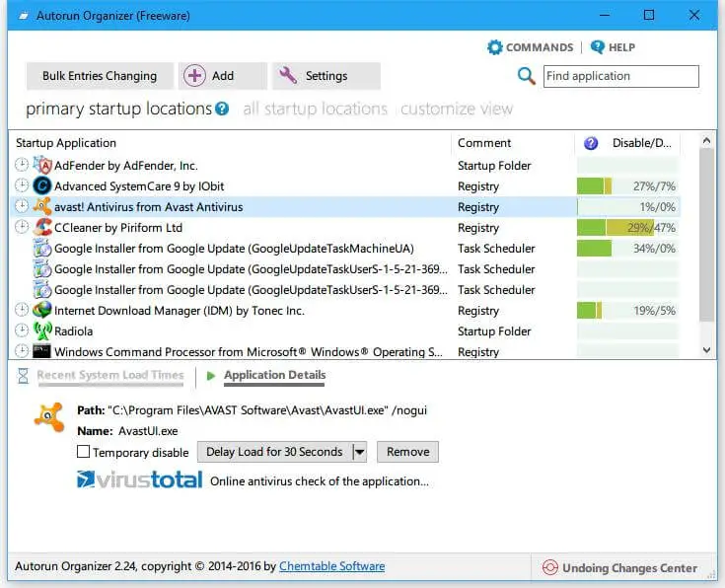The height and width of the screenshot is (588, 725).
Task: Click the clock icon beside Radiola
Action: point(22,331)
